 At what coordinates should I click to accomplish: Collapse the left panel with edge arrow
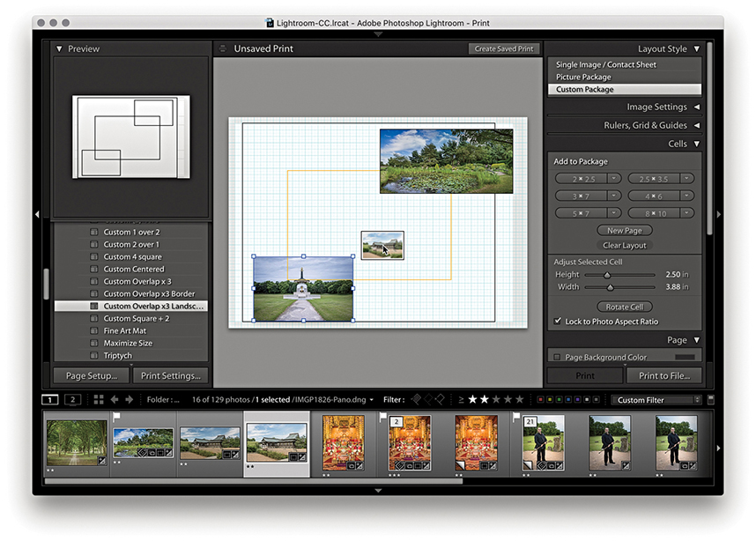click(37, 214)
